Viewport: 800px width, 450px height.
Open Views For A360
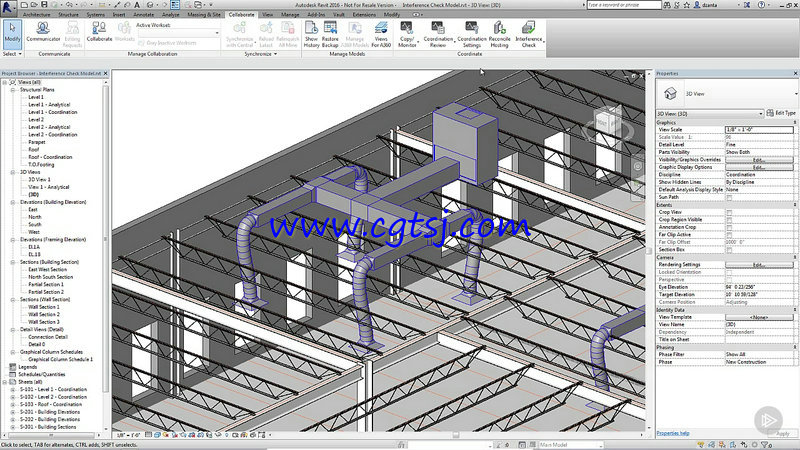pyautogui.click(x=381, y=34)
